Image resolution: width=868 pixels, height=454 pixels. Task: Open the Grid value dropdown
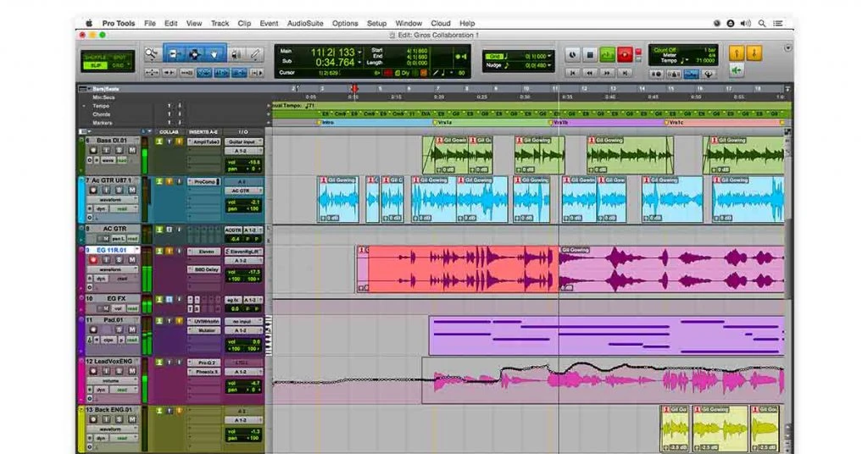tap(549, 56)
